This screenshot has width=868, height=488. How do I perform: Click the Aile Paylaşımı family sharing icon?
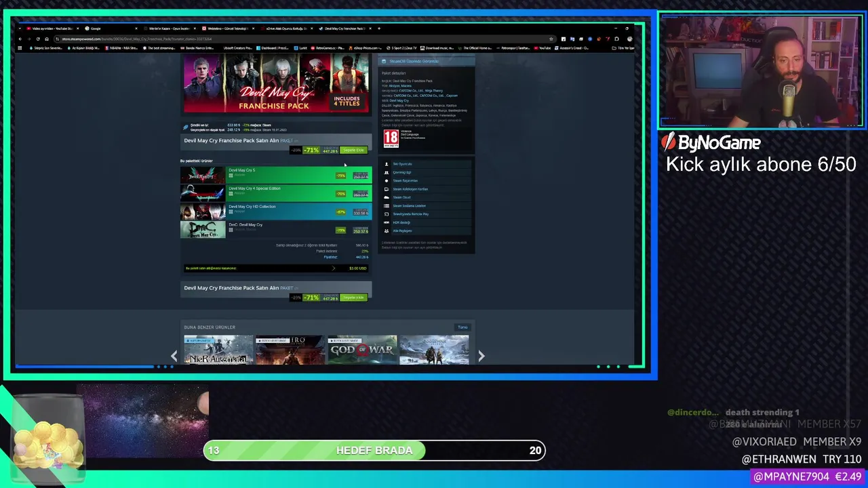pos(387,230)
